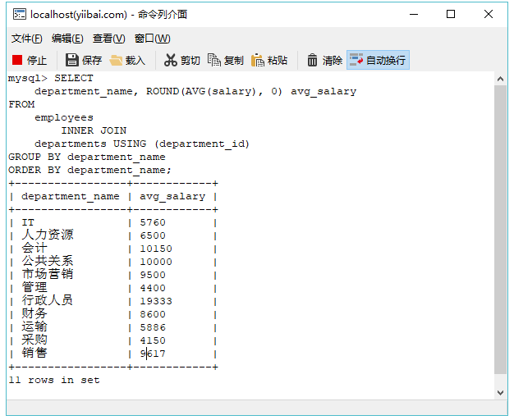Screen dimensions: 514x420
Task: Minimize the command line window
Action: [414, 15]
